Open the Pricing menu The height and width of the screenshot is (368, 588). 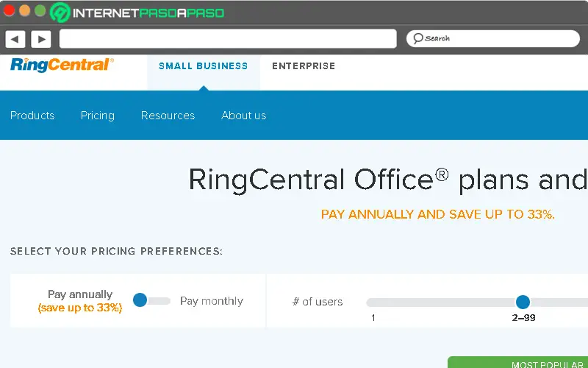pos(98,116)
